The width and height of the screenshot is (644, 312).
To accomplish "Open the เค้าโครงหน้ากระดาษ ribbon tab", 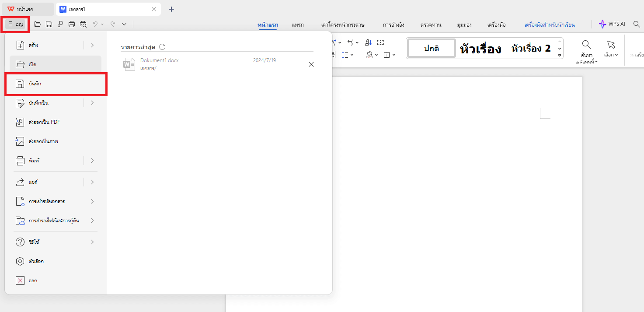I will click(x=343, y=25).
